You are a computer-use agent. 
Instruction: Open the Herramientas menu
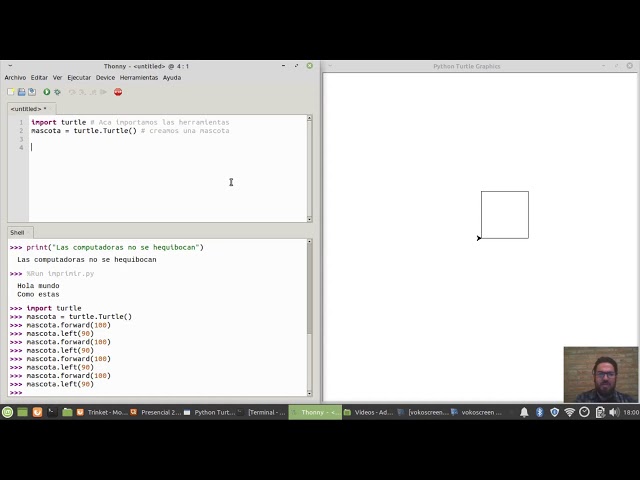139,78
